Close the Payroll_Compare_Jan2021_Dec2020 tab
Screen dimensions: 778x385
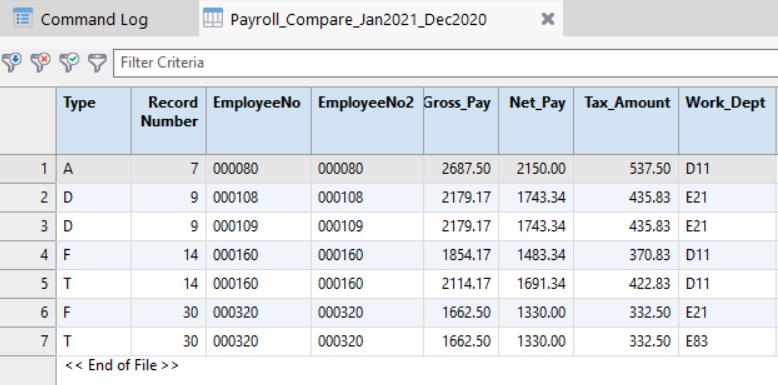click(x=547, y=19)
